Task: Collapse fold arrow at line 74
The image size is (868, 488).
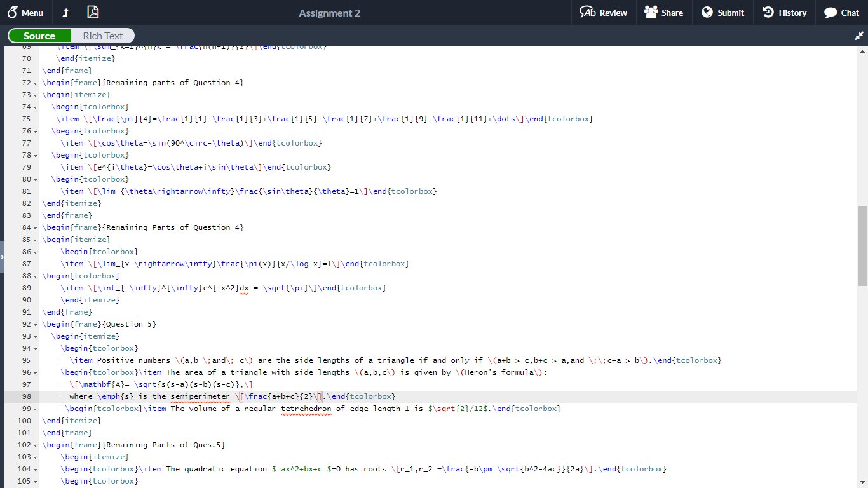Action: tap(35, 107)
